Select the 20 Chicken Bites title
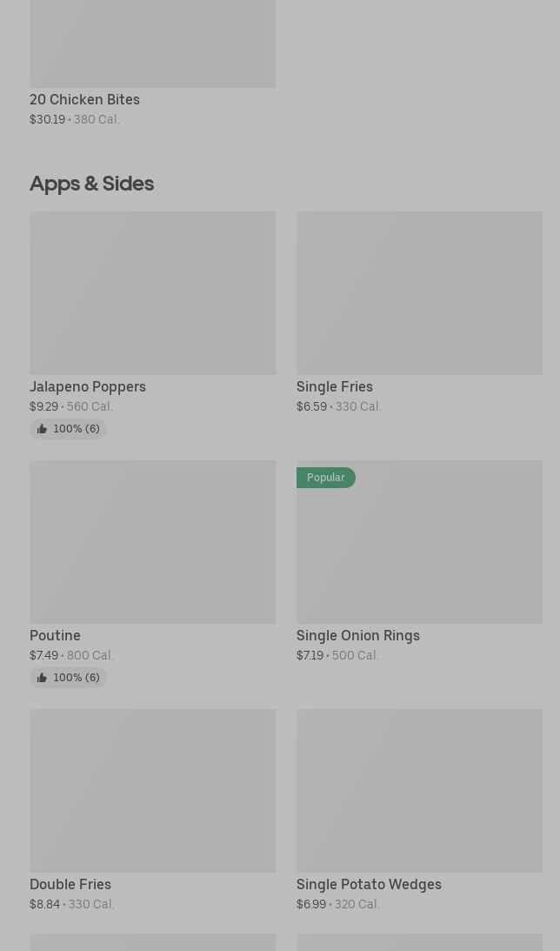The image size is (560, 951). [85, 99]
